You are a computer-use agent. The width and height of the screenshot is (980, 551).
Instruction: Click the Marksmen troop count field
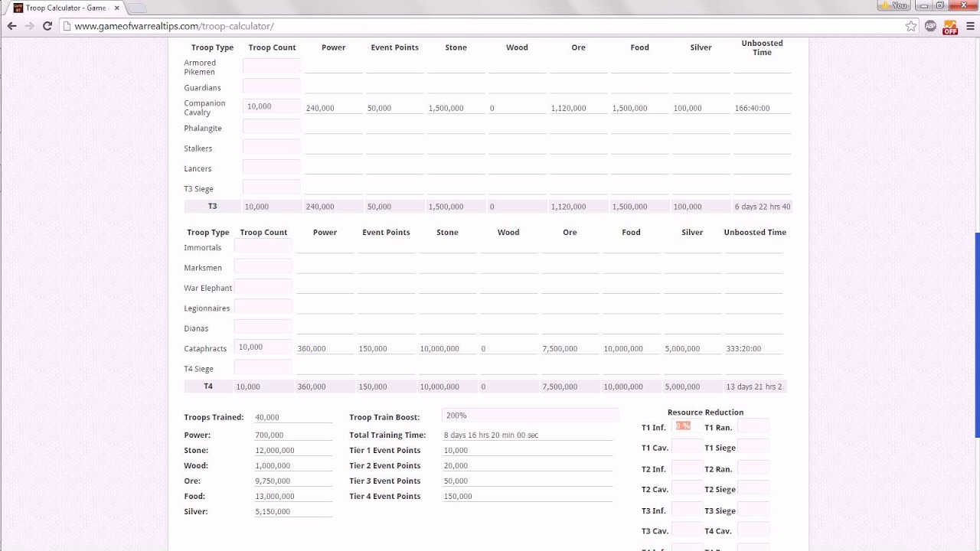click(x=263, y=266)
